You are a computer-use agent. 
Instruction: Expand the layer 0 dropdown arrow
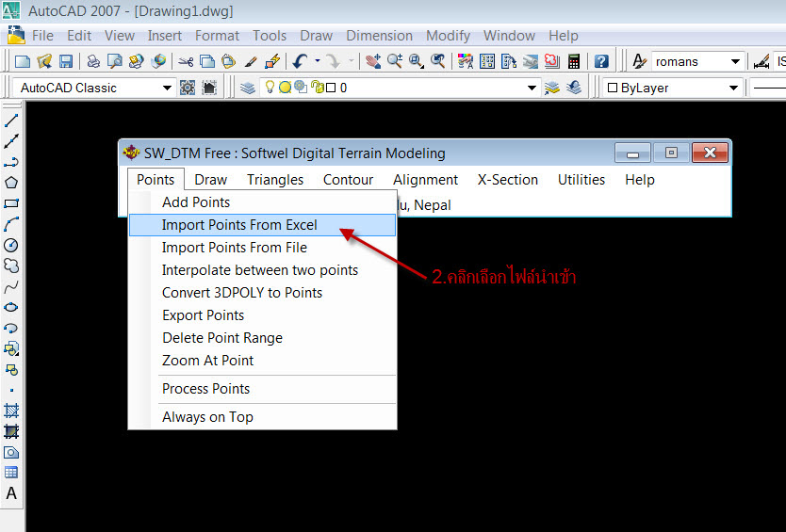tap(532, 89)
